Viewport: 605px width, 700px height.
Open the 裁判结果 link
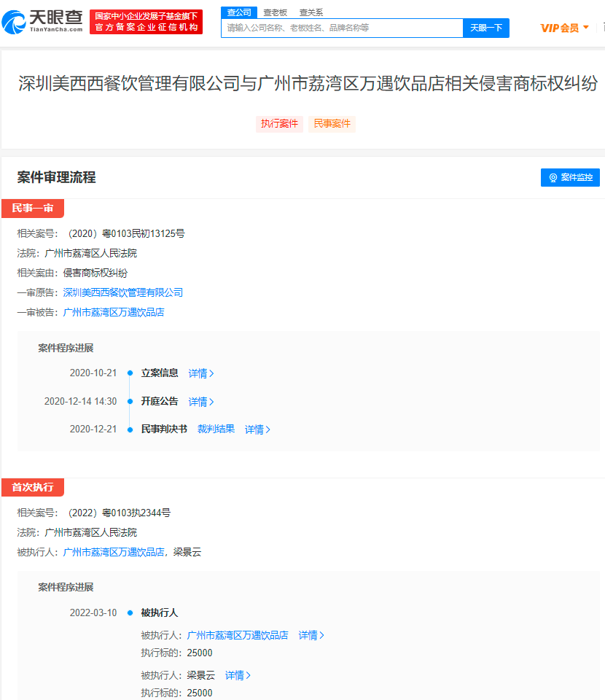[x=216, y=429]
